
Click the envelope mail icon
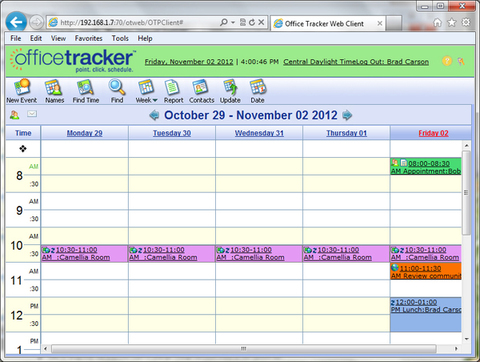coord(32,114)
